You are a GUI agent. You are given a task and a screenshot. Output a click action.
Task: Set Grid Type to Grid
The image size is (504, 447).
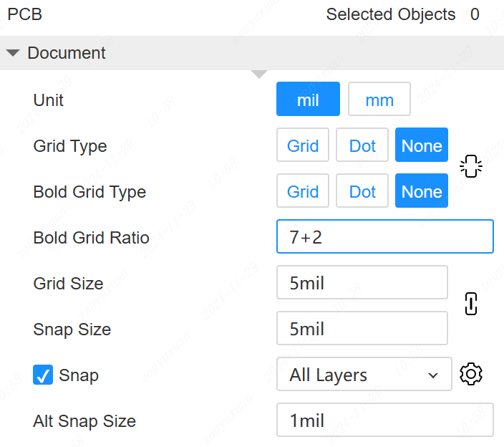[x=303, y=145]
